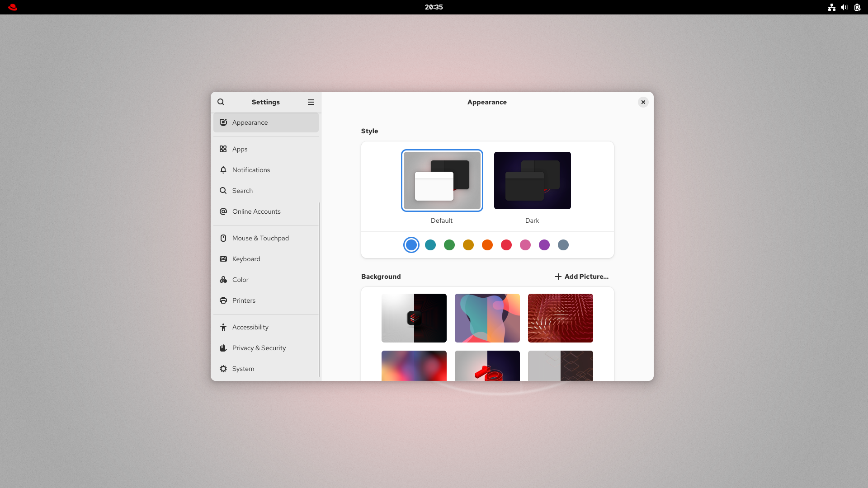The image size is (868, 488).
Task: Select the red spikes pattern wallpaper
Action: coord(561,318)
